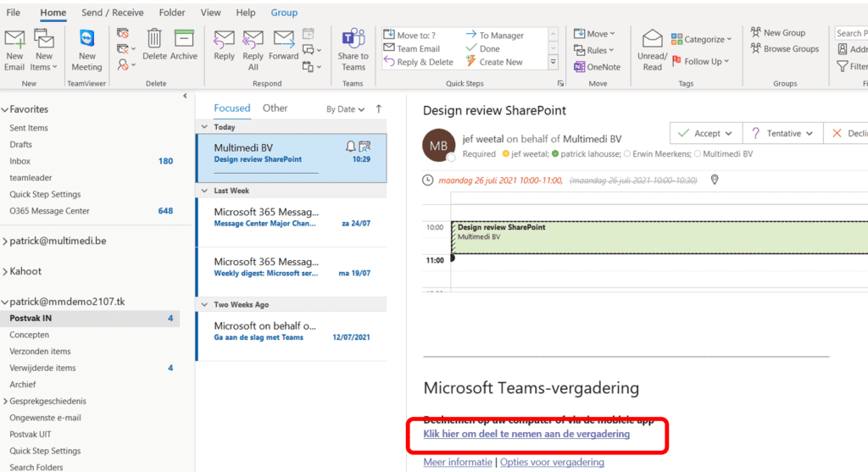Open the File menu
The height and width of the screenshot is (472, 868).
tap(14, 12)
